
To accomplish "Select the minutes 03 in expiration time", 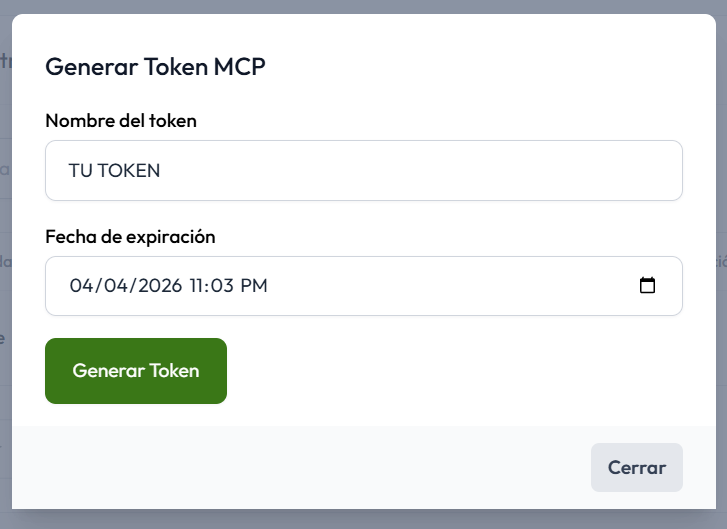I will point(223,286).
